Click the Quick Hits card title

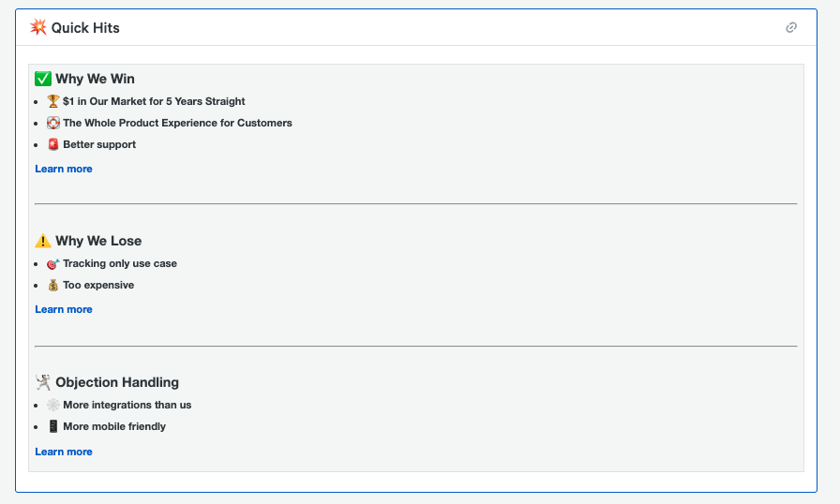[85, 28]
